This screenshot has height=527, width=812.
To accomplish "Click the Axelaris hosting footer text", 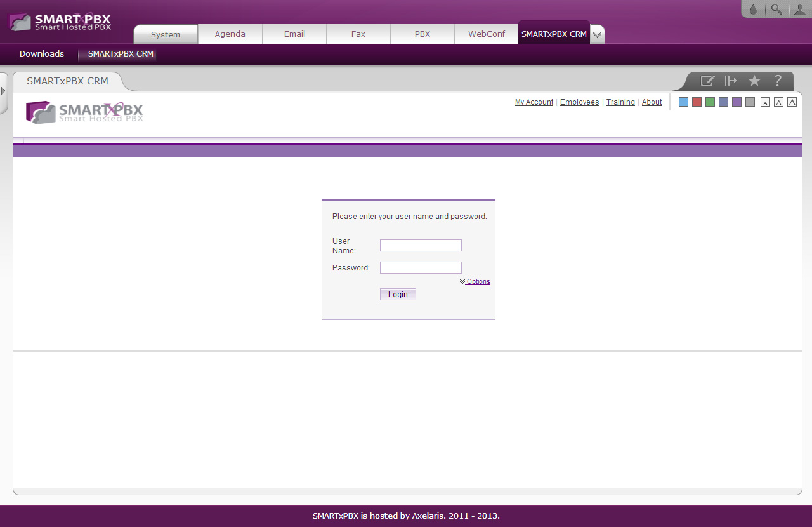I will click(x=406, y=516).
